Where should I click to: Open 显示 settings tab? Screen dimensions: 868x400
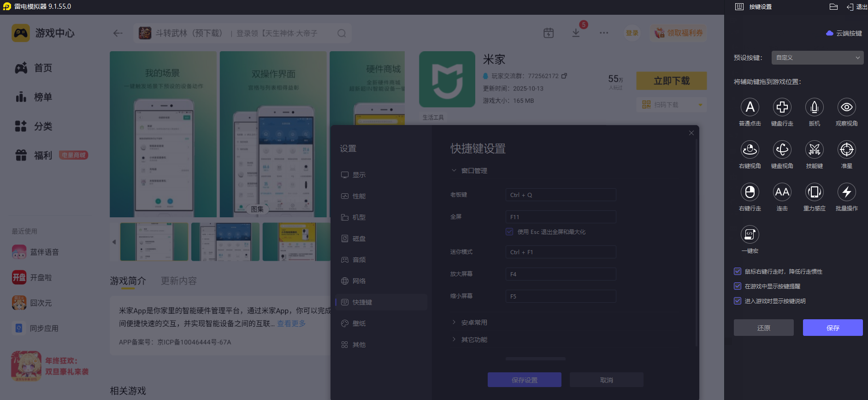tap(381, 175)
